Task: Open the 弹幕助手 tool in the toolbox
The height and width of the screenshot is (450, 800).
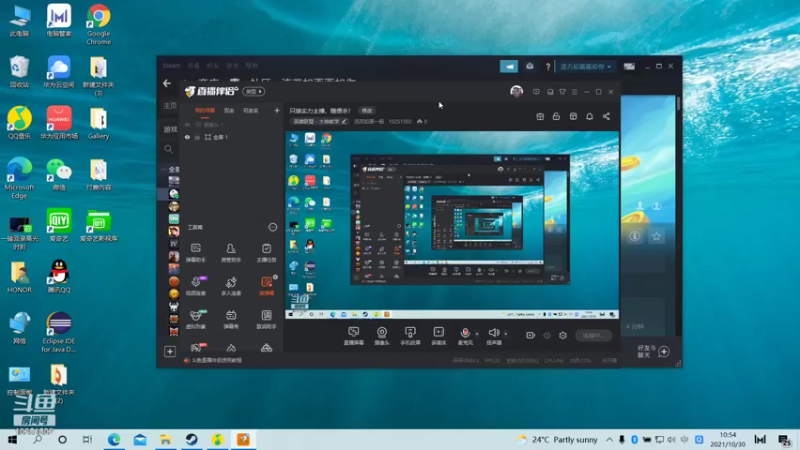Action: pos(195,253)
